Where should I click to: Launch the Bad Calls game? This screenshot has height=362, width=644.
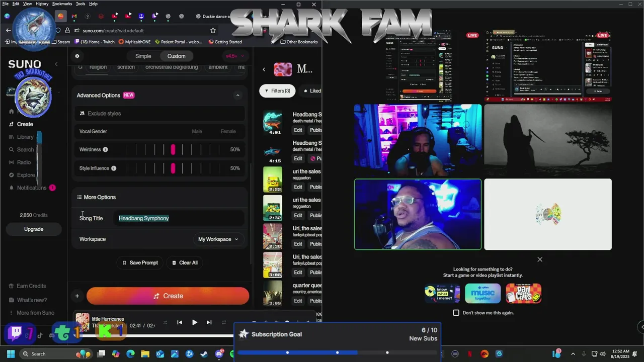(x=524, y=294)
